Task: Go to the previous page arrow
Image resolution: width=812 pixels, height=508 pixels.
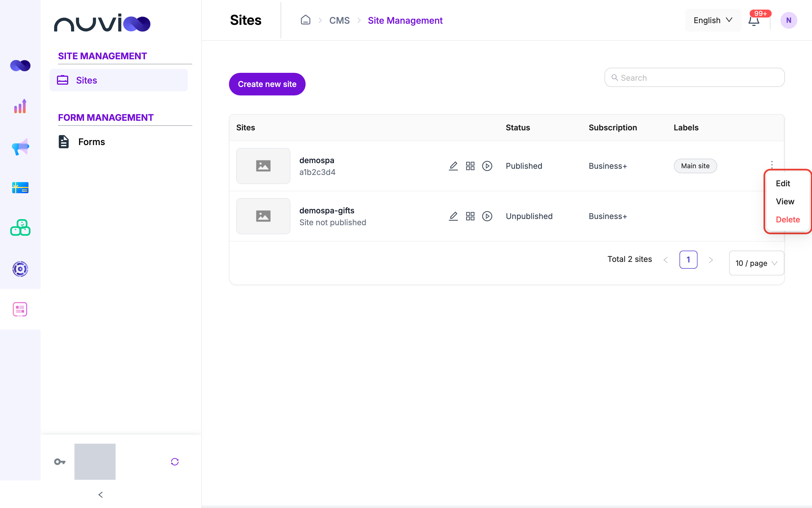Action: 666,260
